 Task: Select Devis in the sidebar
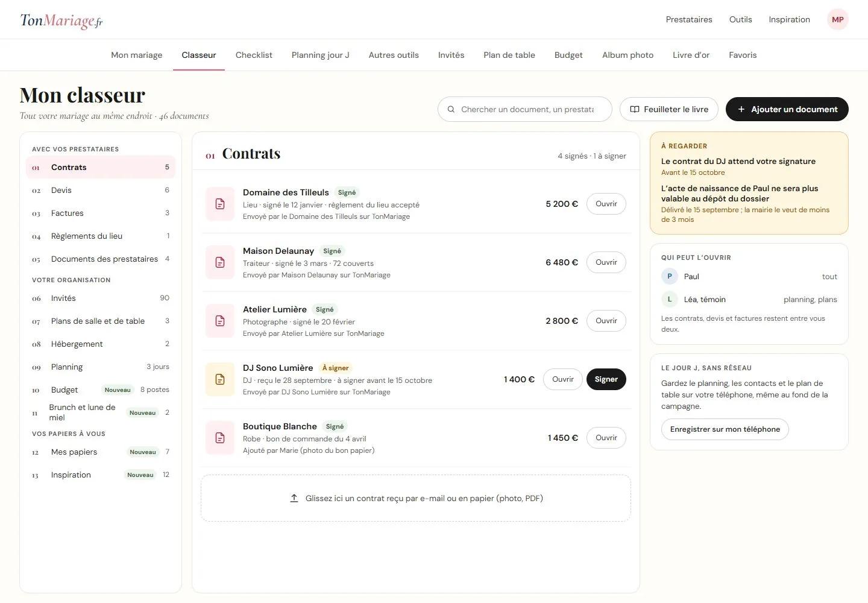click(x=101, y=190)
